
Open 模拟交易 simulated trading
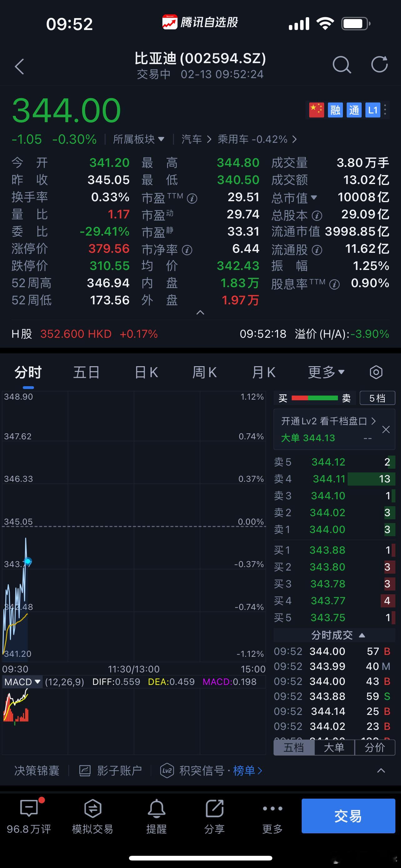(92, 816)
